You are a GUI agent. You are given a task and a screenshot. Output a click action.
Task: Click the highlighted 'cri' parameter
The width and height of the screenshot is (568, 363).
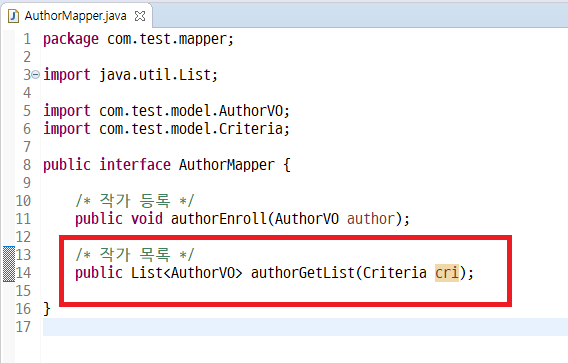tap(447, 273)
